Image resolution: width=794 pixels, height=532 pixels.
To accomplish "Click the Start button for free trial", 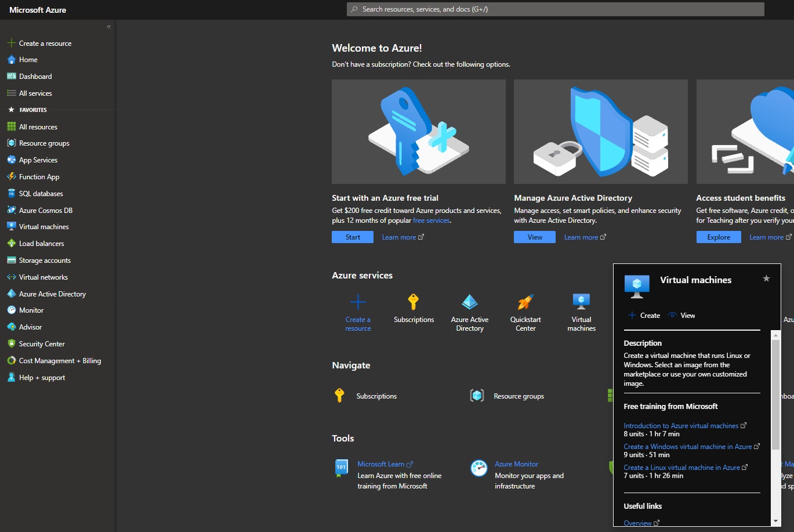I will [353, 237].
